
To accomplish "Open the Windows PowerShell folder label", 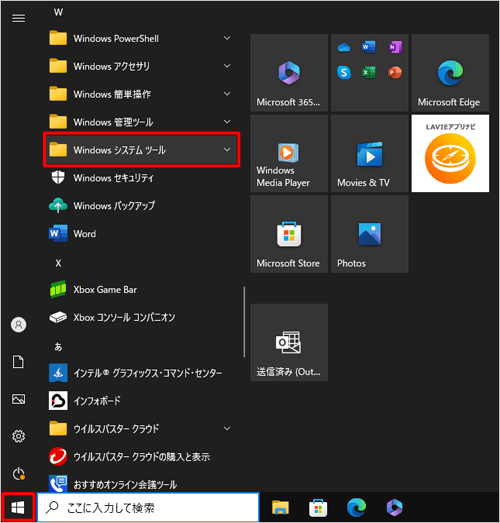I will pyautogui.click(x=116, y=38).
